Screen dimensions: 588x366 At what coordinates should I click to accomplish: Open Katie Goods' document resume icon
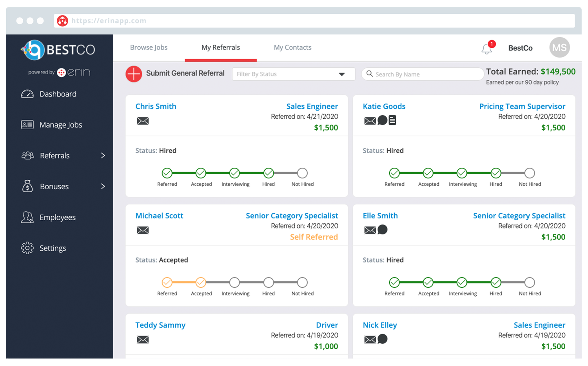[392, 120]
